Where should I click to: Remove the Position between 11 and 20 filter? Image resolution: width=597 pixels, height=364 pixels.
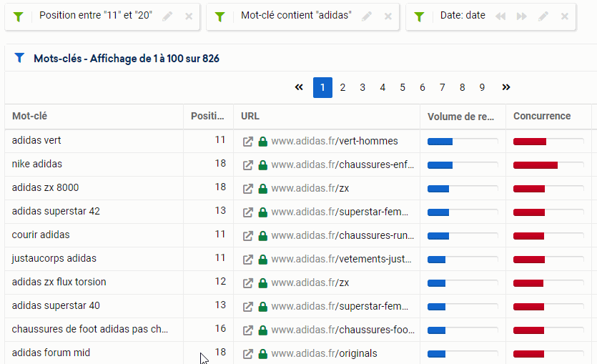(x=189, y=16)
